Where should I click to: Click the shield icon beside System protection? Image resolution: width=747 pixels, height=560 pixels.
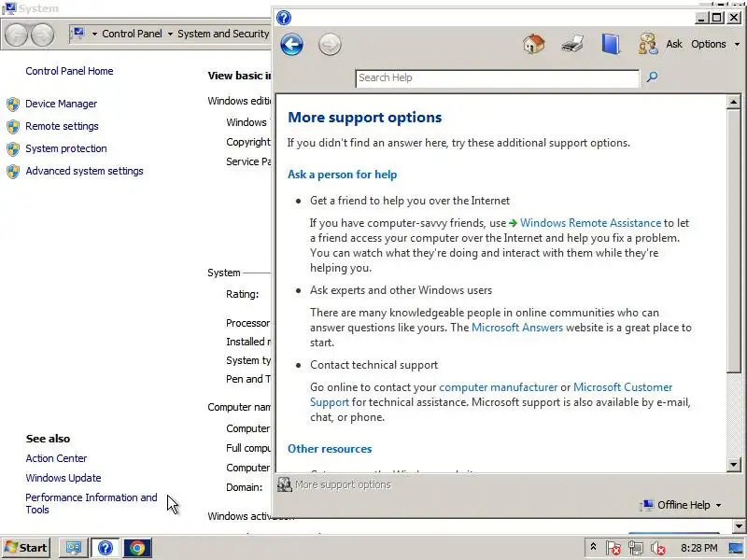(x=13, y=148)
